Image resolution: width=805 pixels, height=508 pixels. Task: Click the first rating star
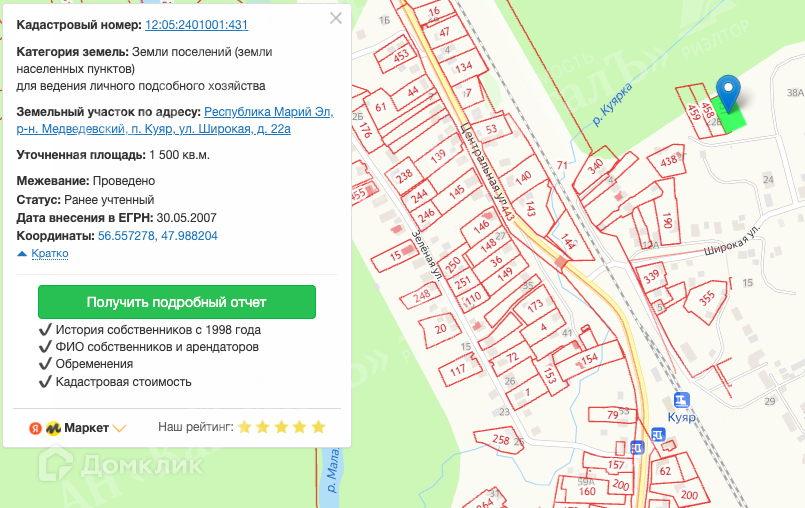(x=244, y=427)
